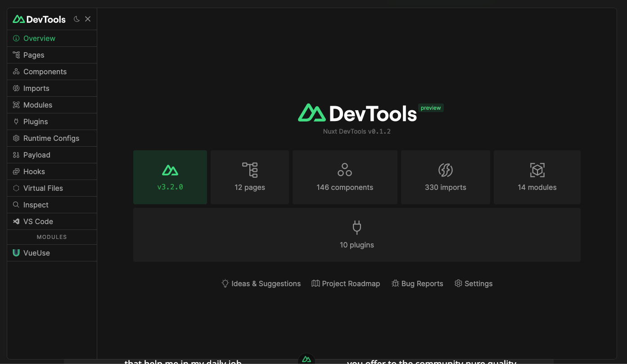Click the large Nuxt DevTools logo in the center
The image size is (627, 364).
click(x=357, y=113)
